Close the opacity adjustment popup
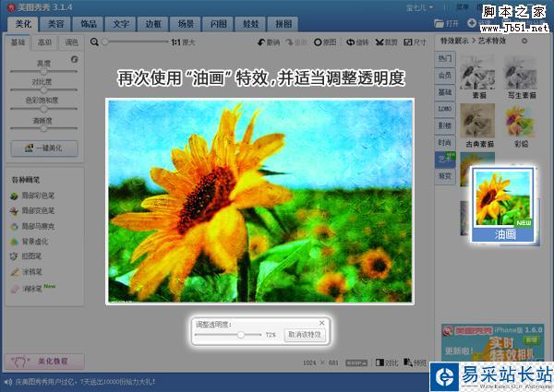Viewport: 554px width, 392px height. click(322, 323)
